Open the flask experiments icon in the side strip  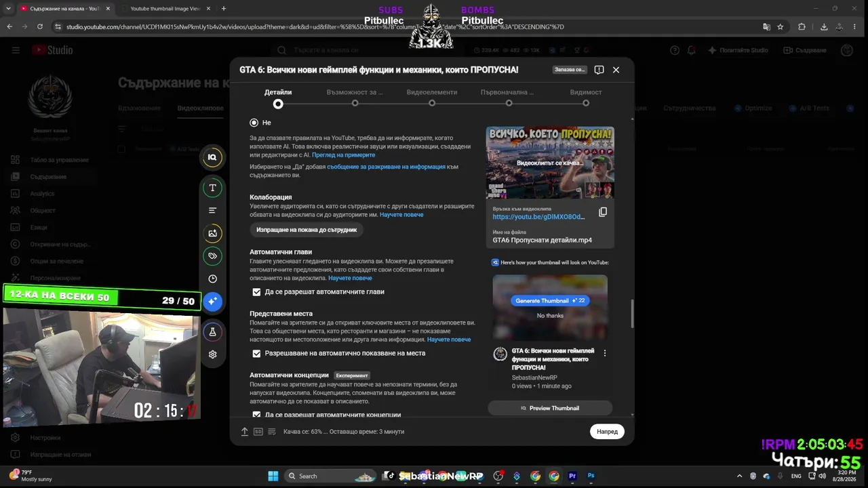[x=212, y=332]
